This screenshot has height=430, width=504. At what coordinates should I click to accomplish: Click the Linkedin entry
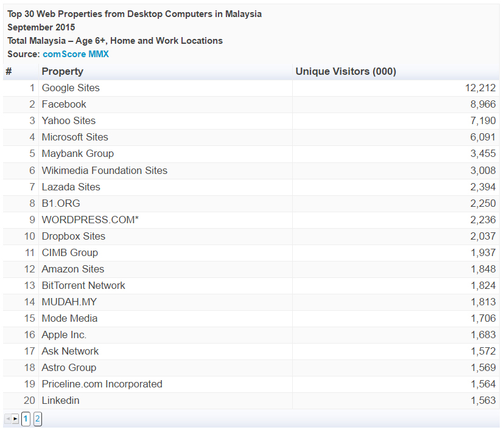[x=61, y=400]
